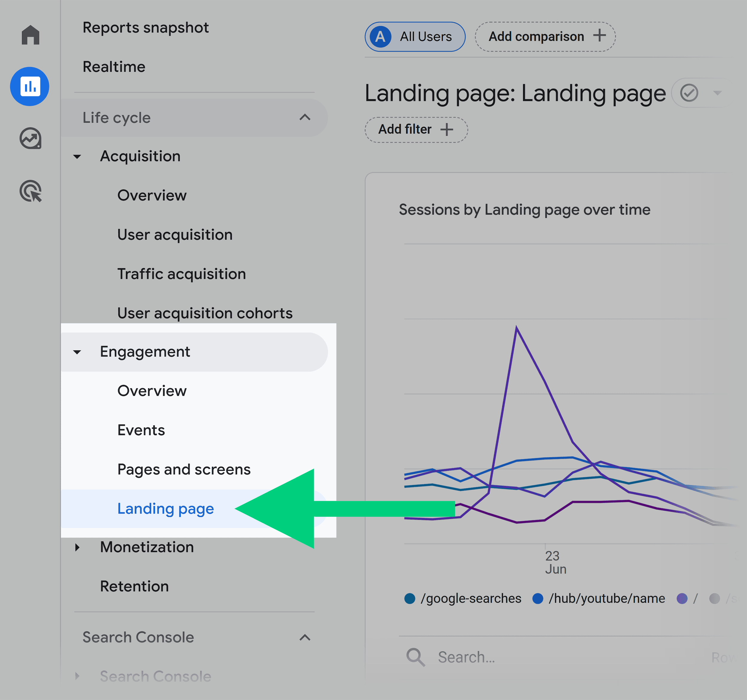Open the Home screen from the left rail

[30, 35]
